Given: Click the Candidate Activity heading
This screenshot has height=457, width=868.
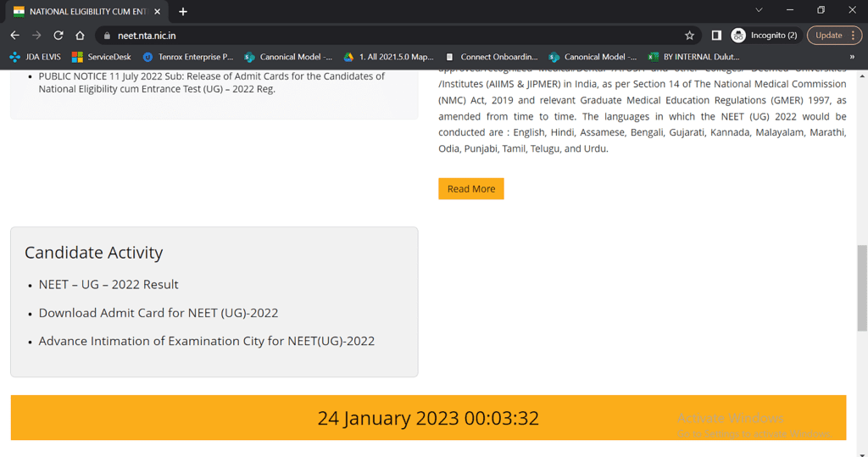Looking at the screenshot, I should 93,253.
